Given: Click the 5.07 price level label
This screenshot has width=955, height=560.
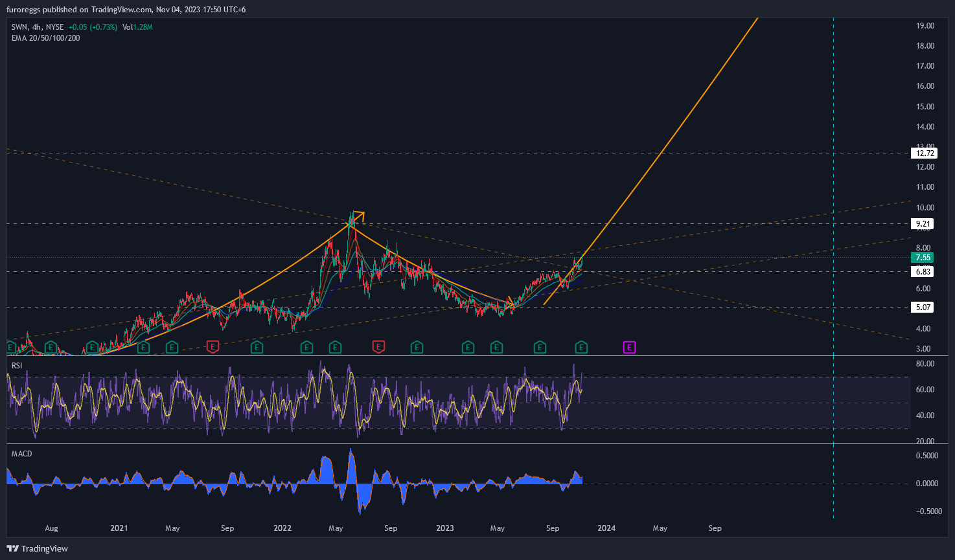Looking at the screenshot, I should point(923,308).
